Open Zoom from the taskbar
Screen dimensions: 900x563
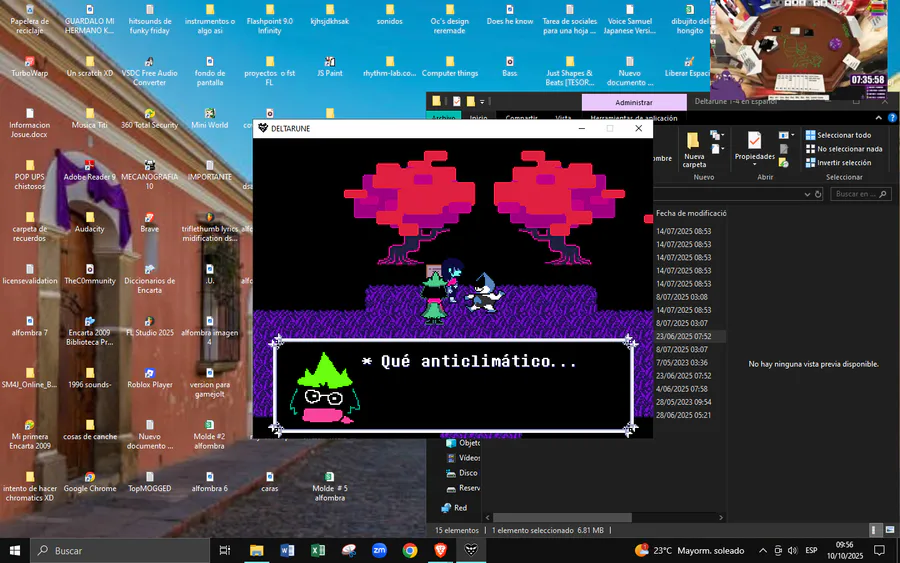tap(379, 550)
